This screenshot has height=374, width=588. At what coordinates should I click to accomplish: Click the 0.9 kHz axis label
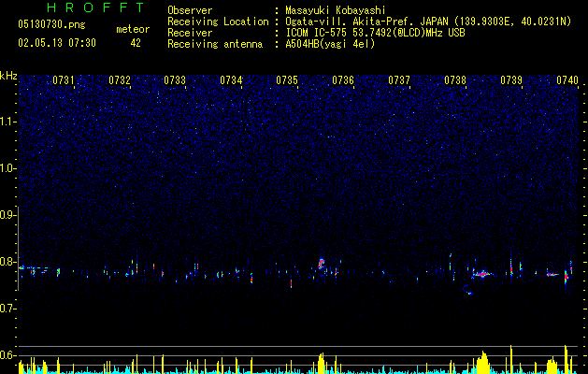pyautogui.click(x=8, y=215)
